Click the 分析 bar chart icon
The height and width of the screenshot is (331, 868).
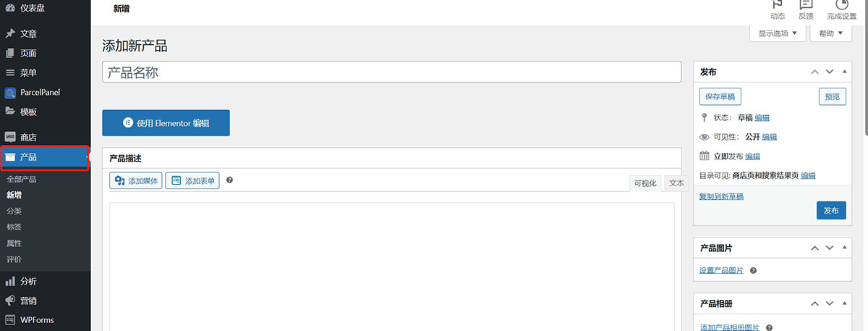pos(10,281)
